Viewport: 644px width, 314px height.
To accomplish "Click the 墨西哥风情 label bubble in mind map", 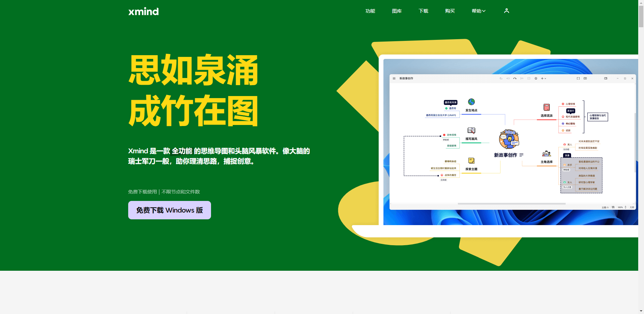I will (450, 102).
